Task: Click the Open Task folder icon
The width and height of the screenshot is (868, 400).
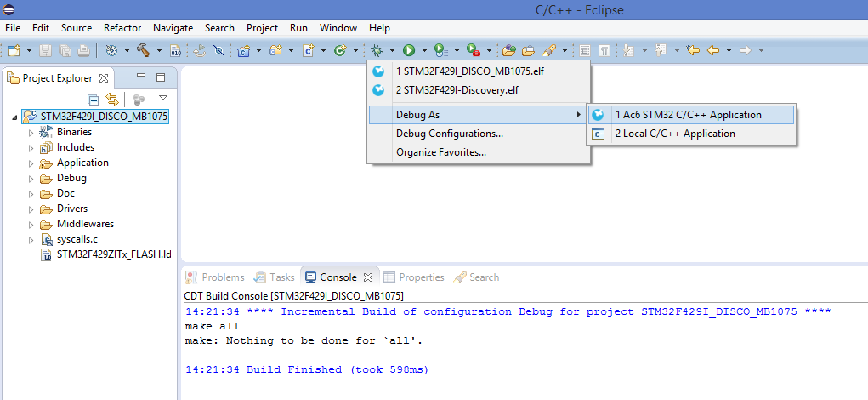Action: coord(529,50)
